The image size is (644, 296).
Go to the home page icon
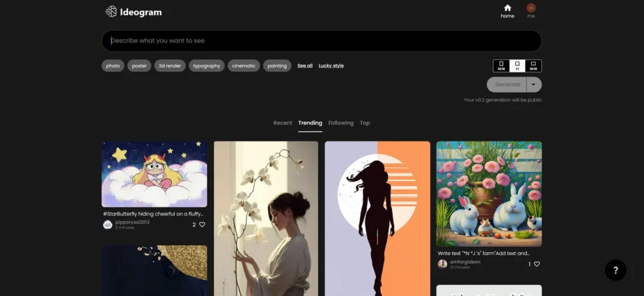tap(507, 8)
